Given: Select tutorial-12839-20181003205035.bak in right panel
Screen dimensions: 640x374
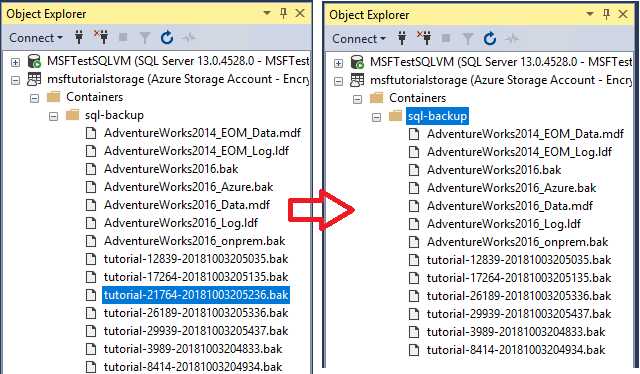Looking at the screenshot, I should (519, 260).
